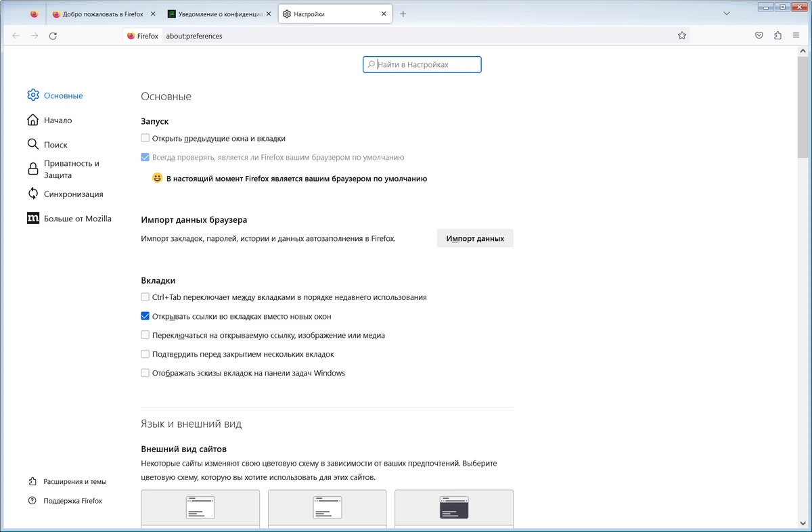Open the Начало settings category

click(x=58, y=120)
